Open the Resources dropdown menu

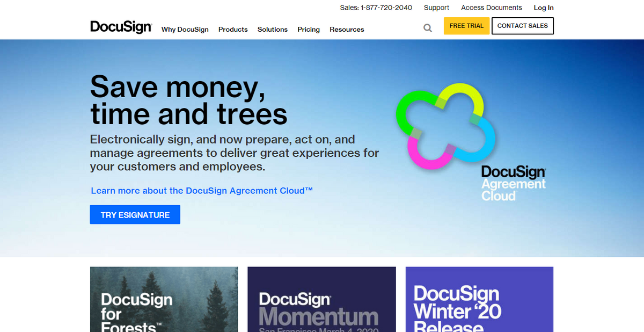(x=347, y=30)
